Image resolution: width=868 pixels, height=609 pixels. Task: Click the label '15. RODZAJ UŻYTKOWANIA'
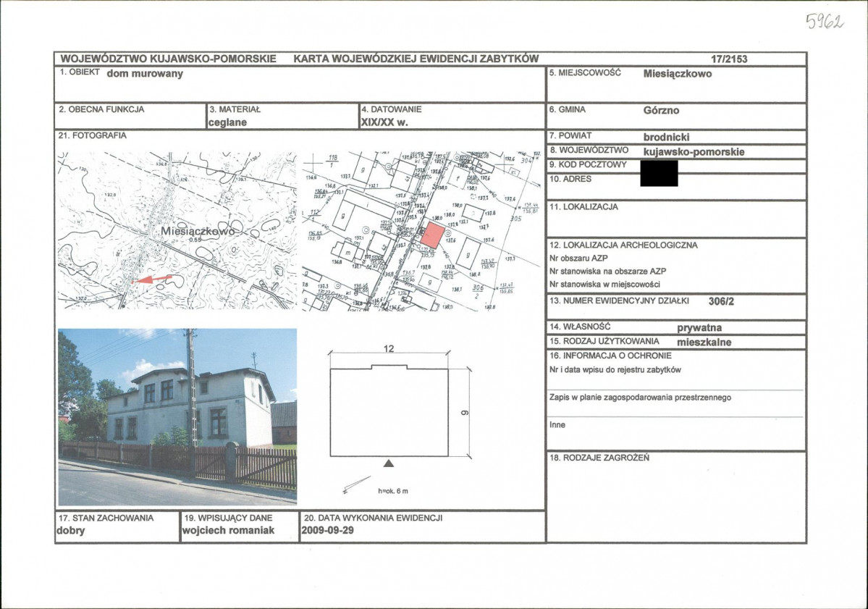(604, 341)
